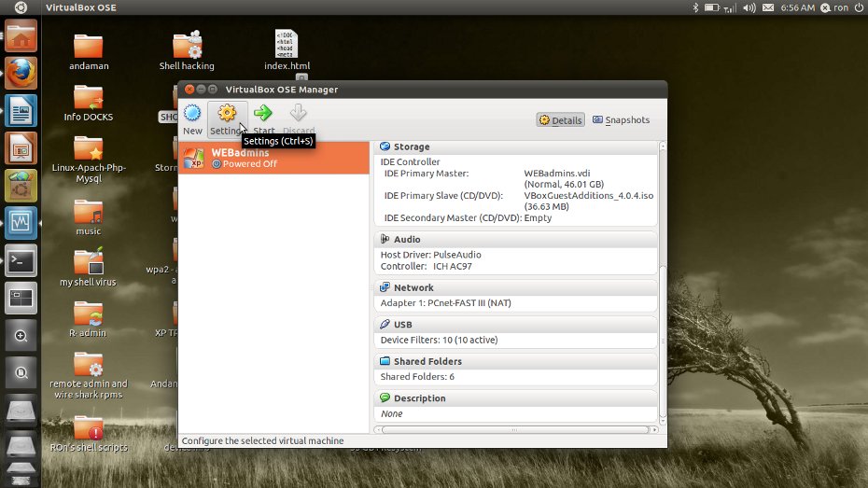
Task: Open the messaging mail indicator
Action: [x=768, y=7]
